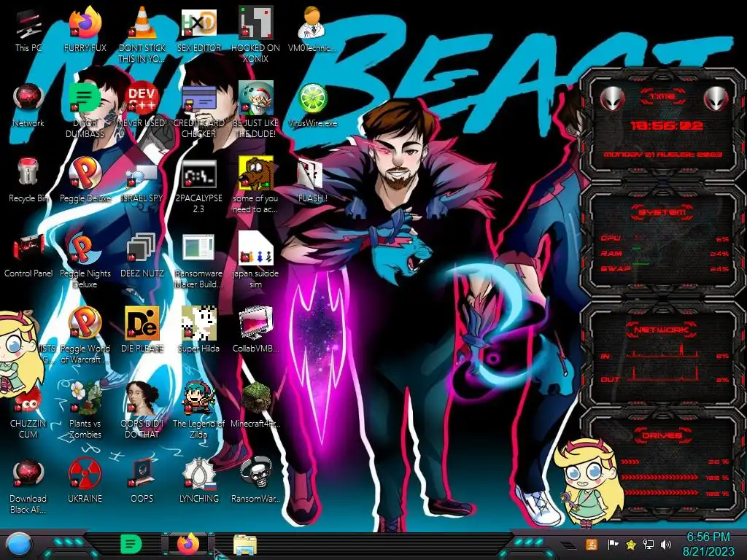Open the green document DI FOR shortcut
This screenshot has height=560, width=747.
(85, 111)
